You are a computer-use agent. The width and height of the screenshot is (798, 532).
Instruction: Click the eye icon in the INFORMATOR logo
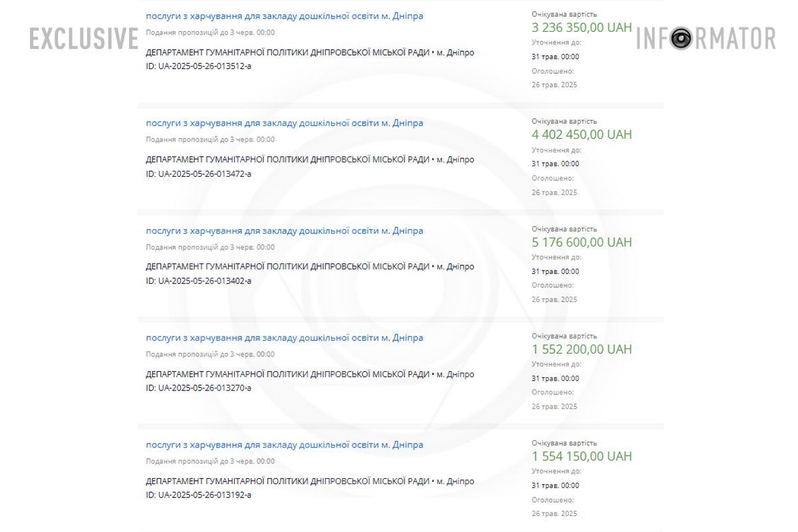click(x=681, y=39)
